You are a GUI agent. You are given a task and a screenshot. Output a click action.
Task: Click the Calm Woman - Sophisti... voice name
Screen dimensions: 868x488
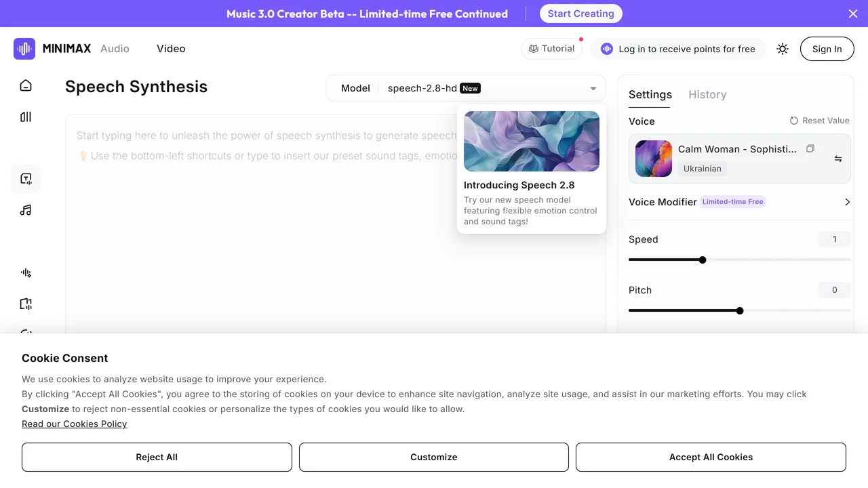coord(738,149)
